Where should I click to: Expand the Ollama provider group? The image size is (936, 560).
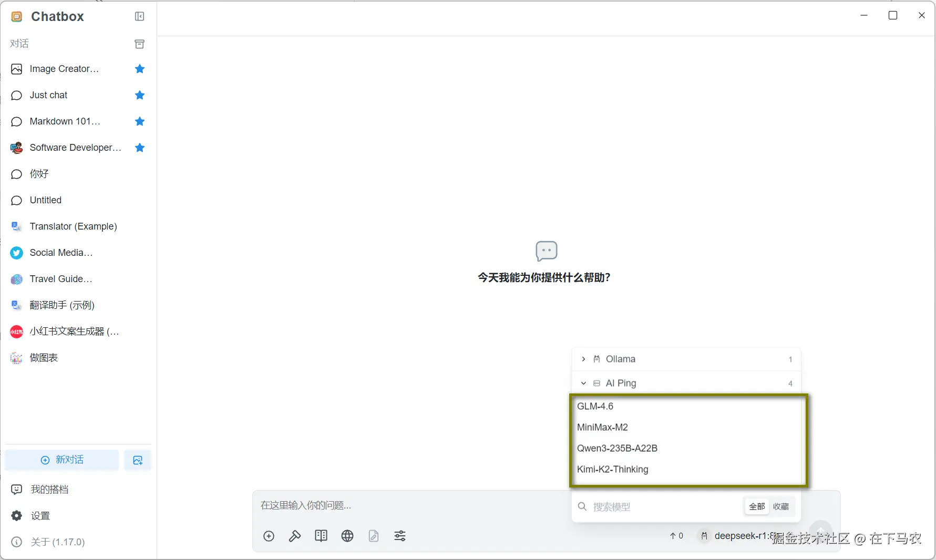coord(686,359)
